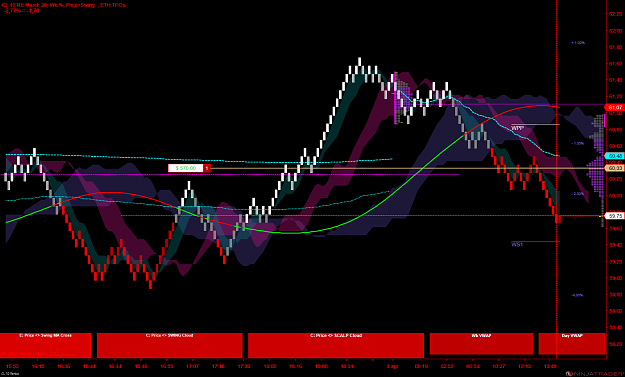Click the 62,00 label on price axis
The height and width of the screenshot is (377, 625).
616,31
